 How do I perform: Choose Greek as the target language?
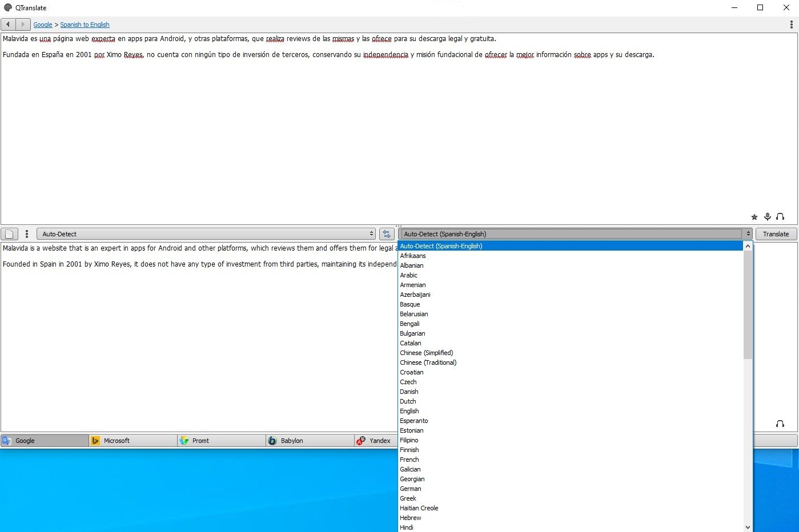click(571, 498)
